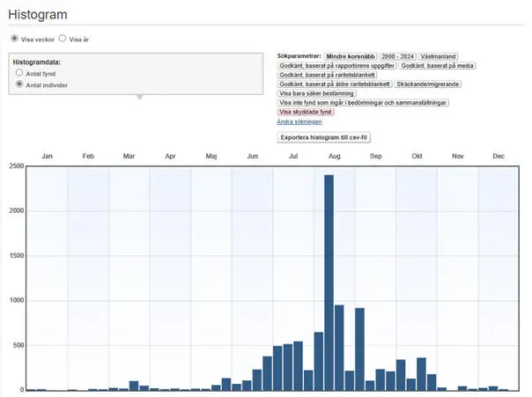
Task: Click the 'Visa bara säker bestämning' tag
Action: pyautogui.click(x=317, y=93)
